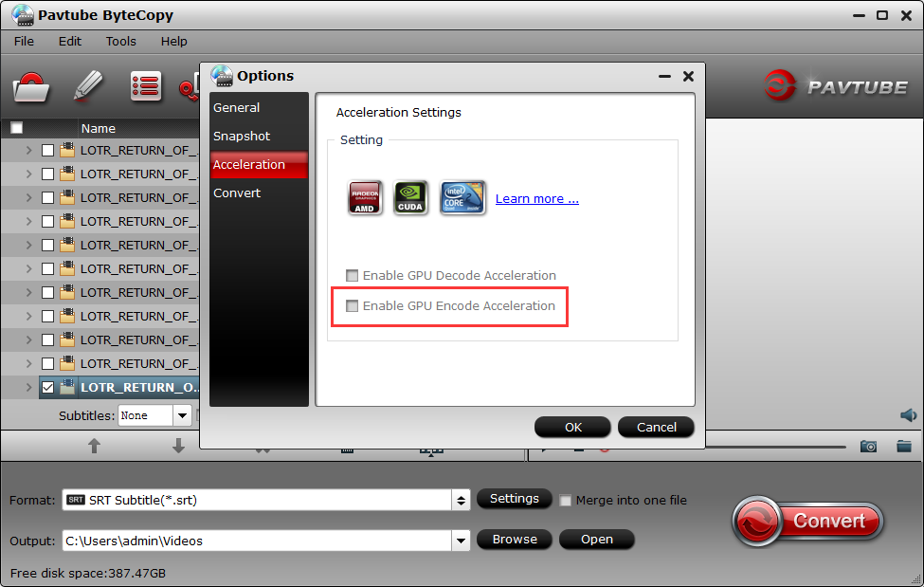The image size is (924, 587).
Task: Click the Free disk space status text
Action: pos(88,573)
